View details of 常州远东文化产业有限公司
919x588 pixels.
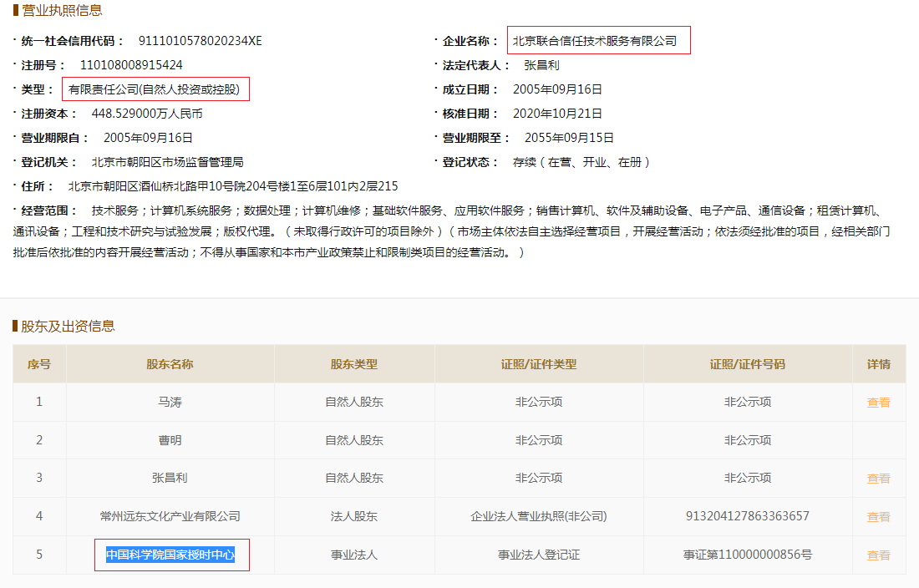878,516
